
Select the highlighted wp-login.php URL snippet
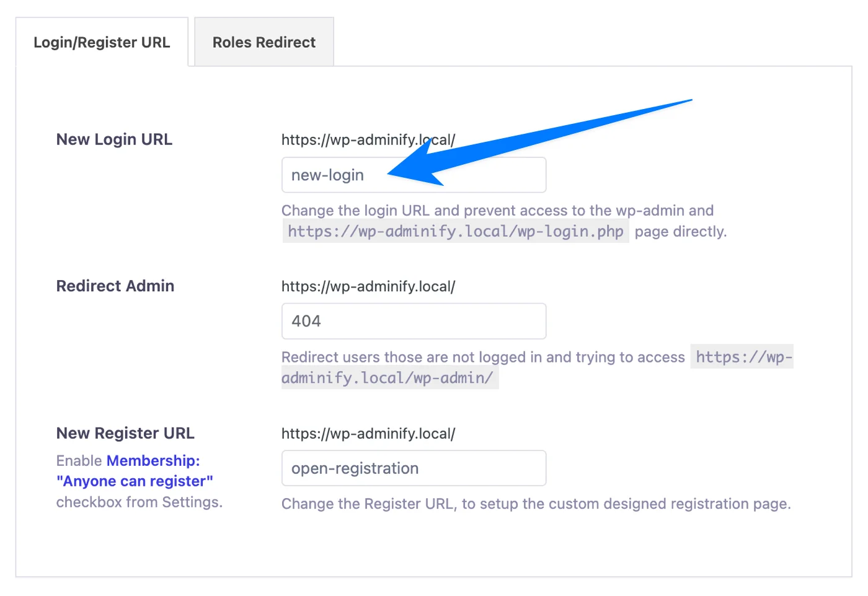coord(456,231)
